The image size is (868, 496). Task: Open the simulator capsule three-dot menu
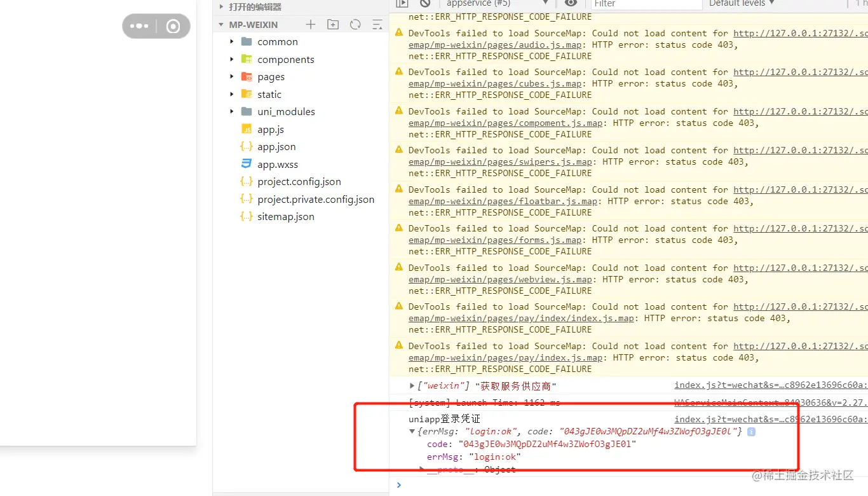(x=139, y=26)
